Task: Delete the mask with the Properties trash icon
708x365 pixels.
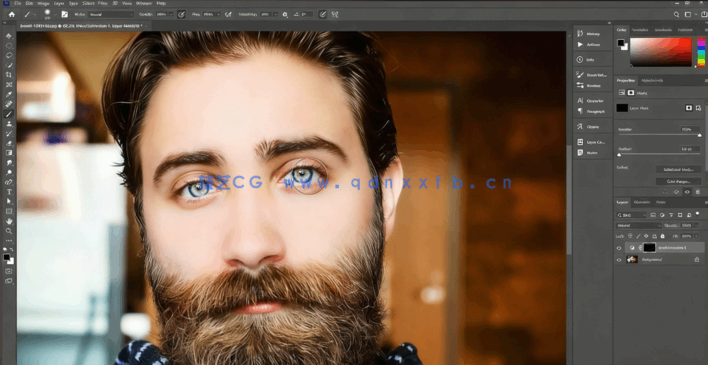Action: (698, 192)
